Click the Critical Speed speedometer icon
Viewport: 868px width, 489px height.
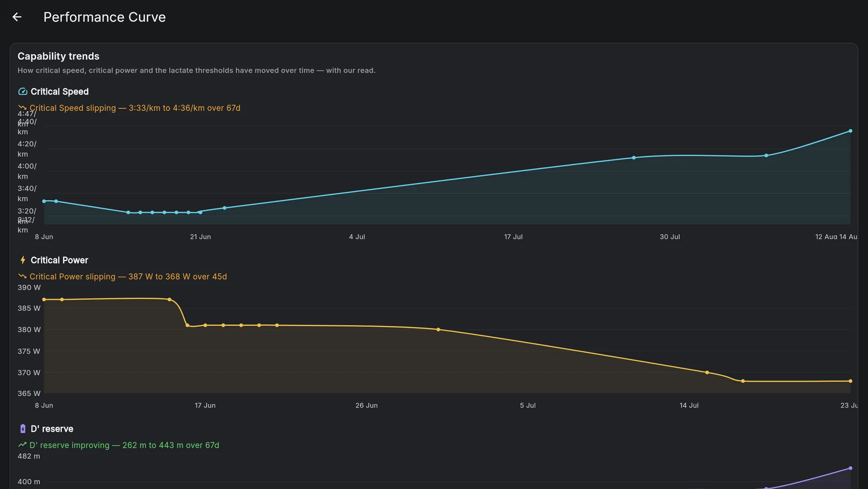click(x=23, y=92)
